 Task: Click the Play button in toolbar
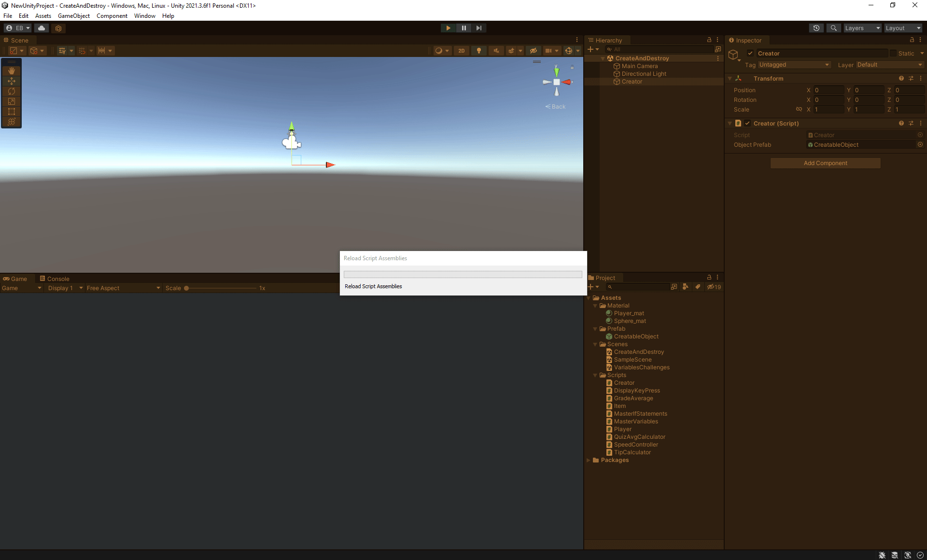pyautogui.click(x=448, y=28)
